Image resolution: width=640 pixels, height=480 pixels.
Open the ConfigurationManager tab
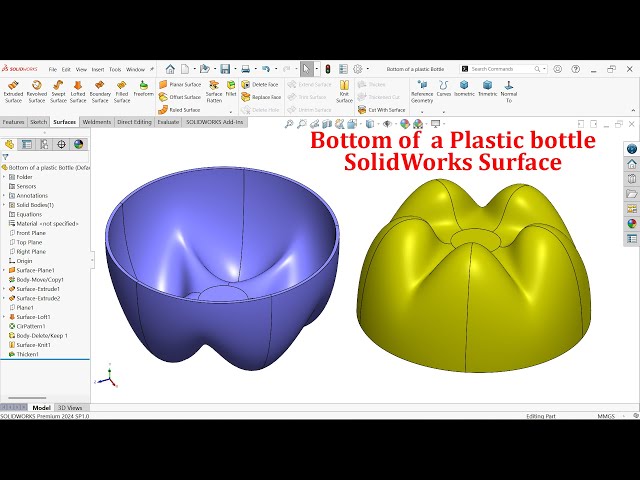(x=44, y=144)
